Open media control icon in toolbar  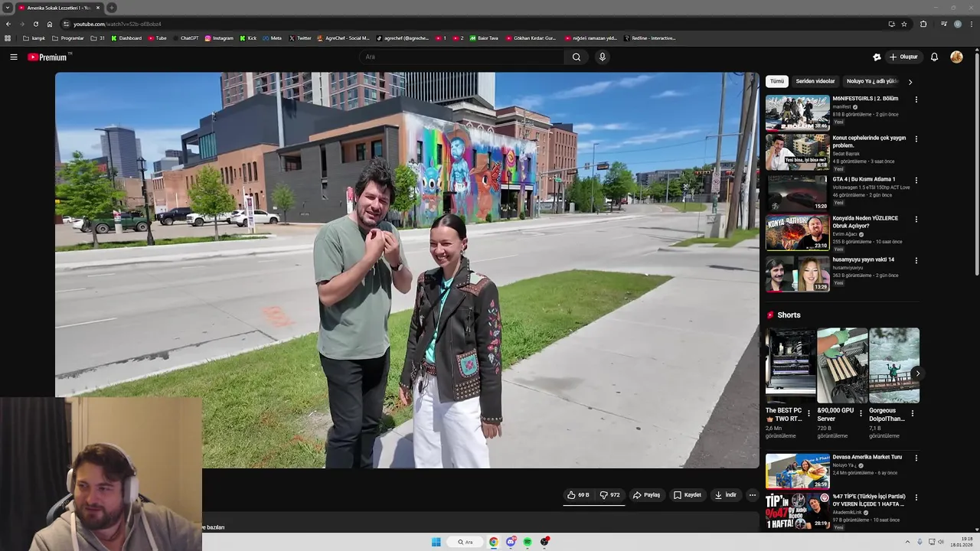(944, 24)
